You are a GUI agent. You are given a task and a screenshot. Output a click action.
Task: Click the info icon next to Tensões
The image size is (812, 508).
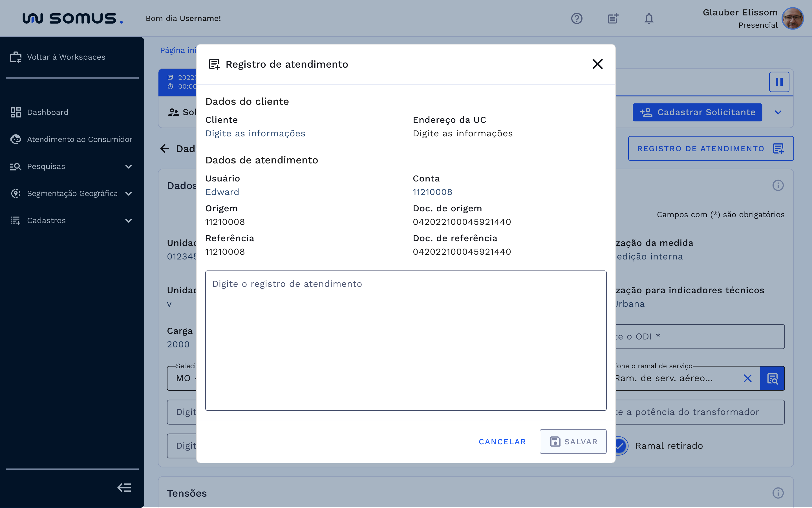778,493
